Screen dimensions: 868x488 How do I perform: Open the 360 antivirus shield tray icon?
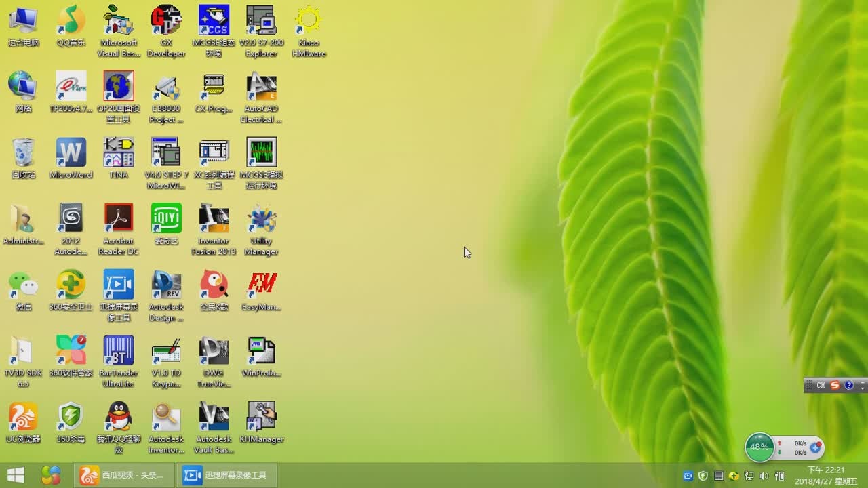pos(703,476)
